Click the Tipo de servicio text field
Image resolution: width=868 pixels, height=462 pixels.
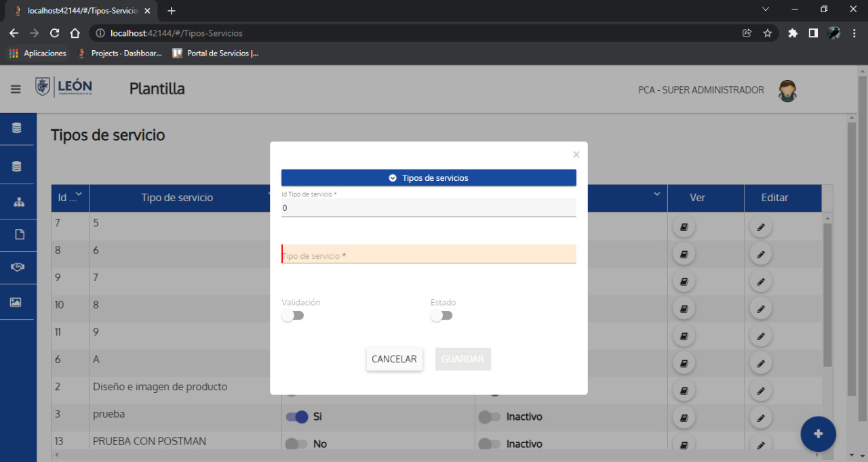(x=429, y=253)
